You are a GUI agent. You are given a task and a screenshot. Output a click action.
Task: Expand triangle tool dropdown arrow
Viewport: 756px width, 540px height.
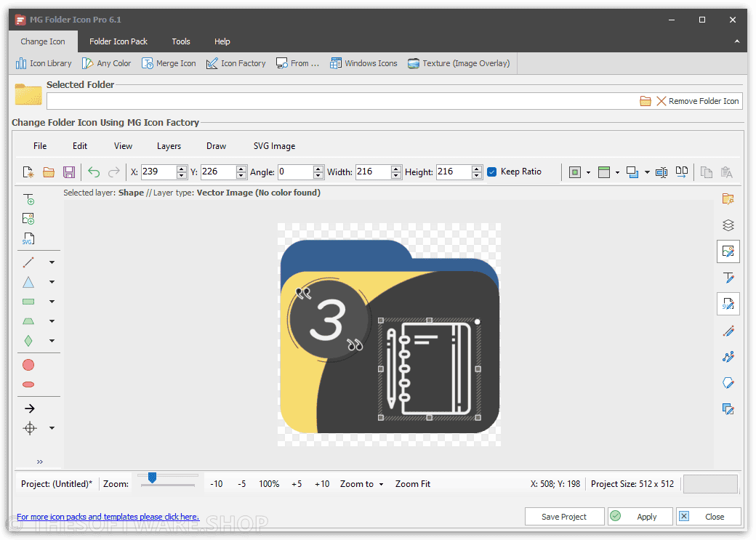click(52, 282)
